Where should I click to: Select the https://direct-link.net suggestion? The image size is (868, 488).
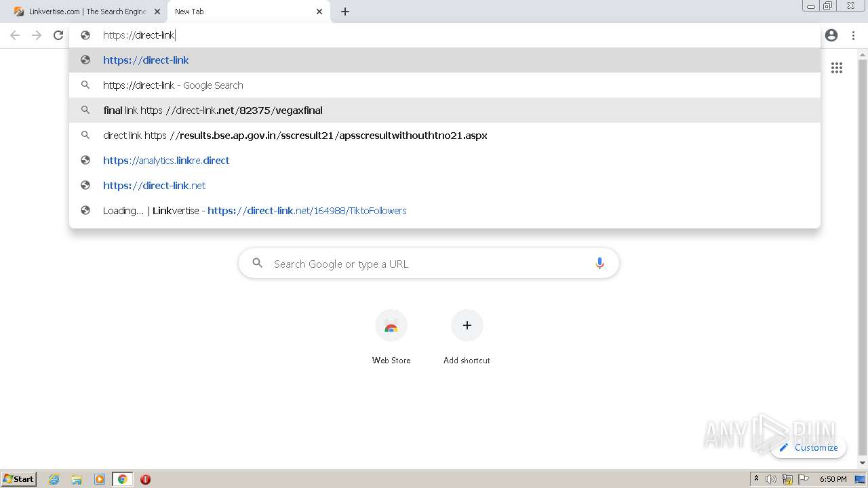tap(445, 186)
